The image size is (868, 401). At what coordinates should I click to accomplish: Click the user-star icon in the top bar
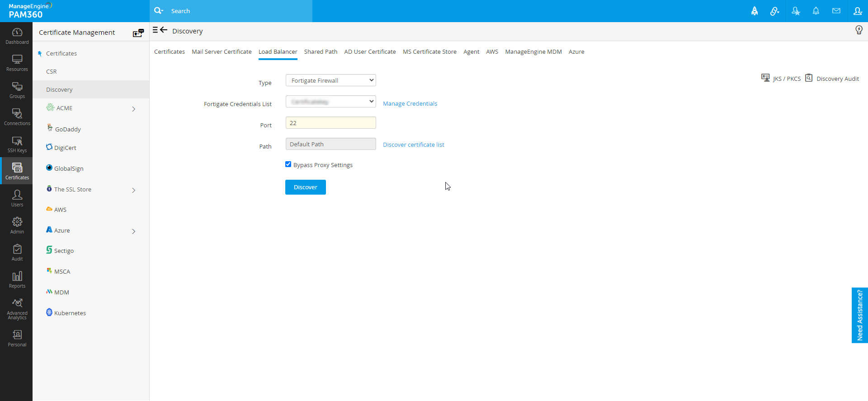796,11
